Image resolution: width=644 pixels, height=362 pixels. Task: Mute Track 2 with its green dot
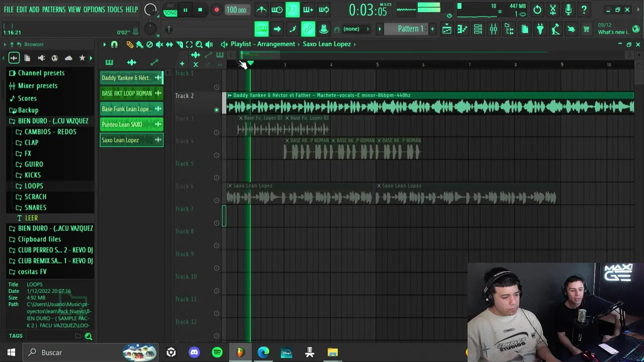[x=217, y=110]
